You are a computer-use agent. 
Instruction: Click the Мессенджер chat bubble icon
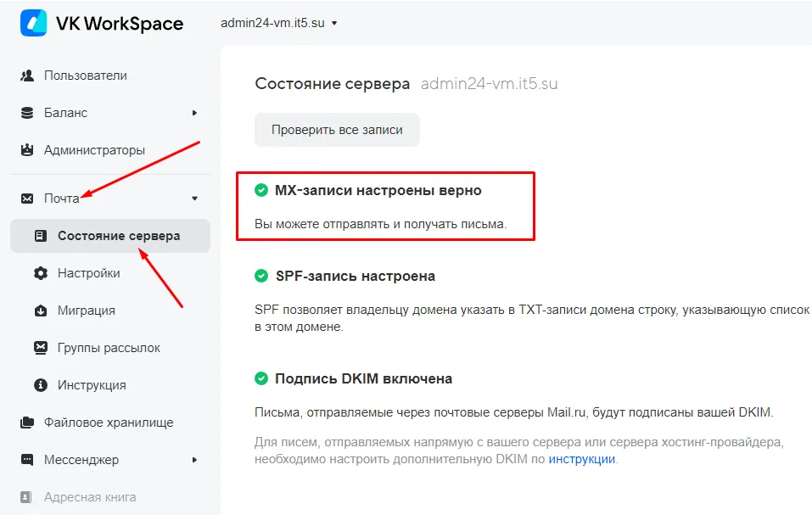[x=27, y=460]
